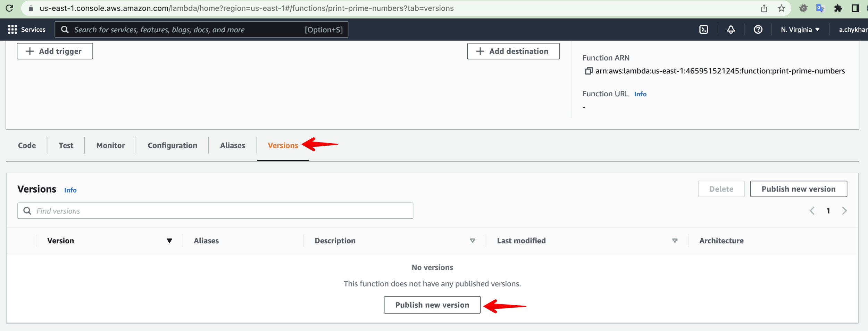Open notifications with the bell icon

pos(731,30)
